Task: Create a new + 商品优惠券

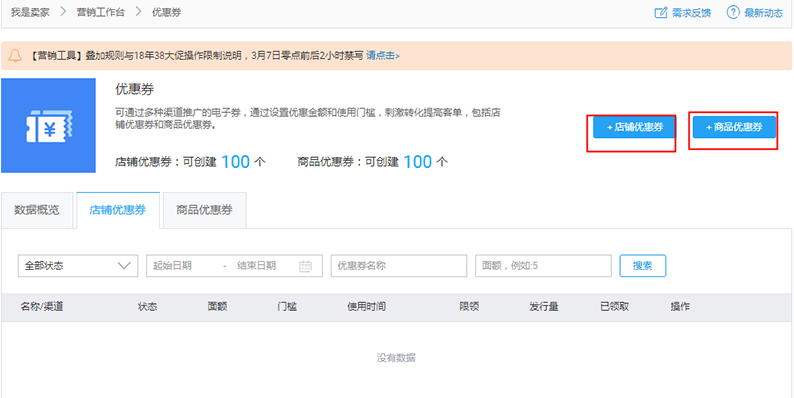Action: [734, 127]
